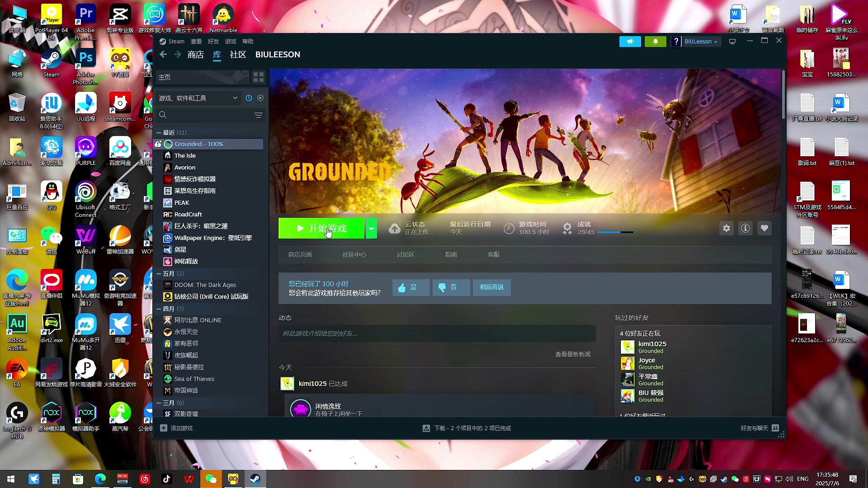Add Grounded to favorites heart
868x488 pixels.
(764, 228)
